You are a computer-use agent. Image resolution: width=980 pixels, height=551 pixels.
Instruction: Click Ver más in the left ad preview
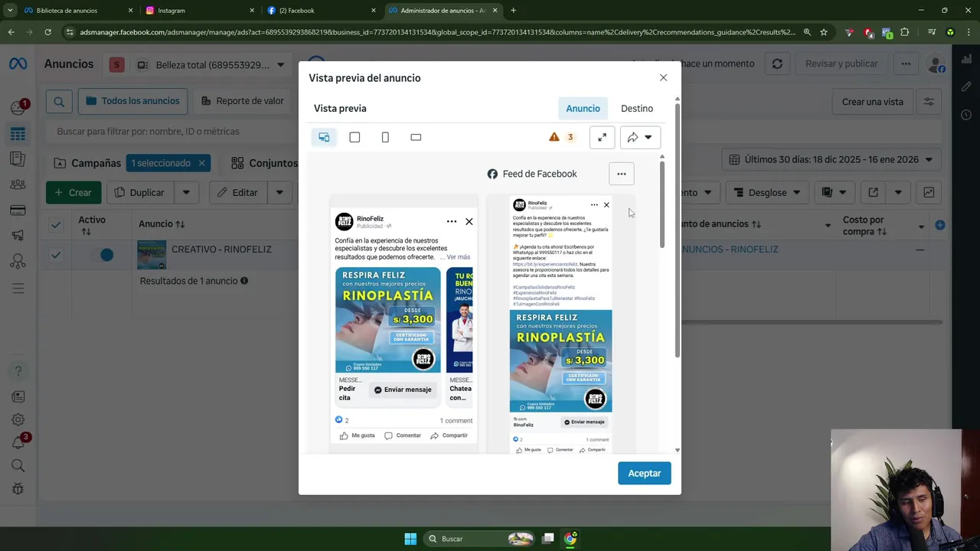click(x=458, y=257)
